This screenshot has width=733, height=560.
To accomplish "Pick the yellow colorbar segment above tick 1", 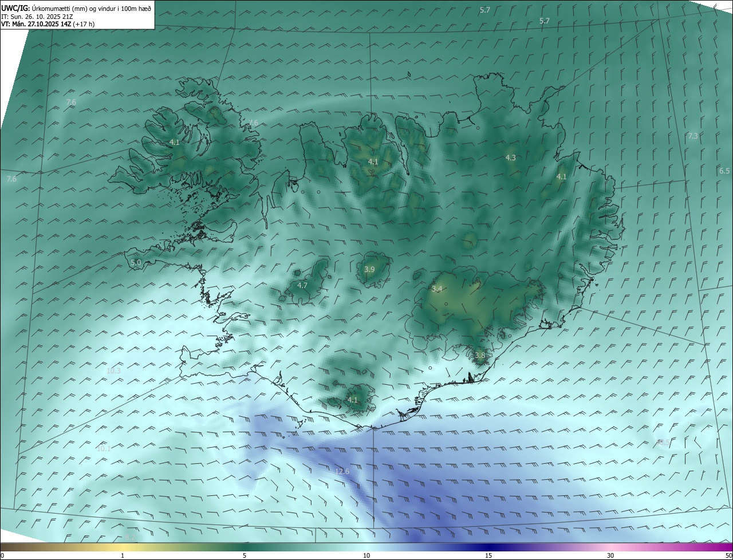I will (x=123, y=547).
